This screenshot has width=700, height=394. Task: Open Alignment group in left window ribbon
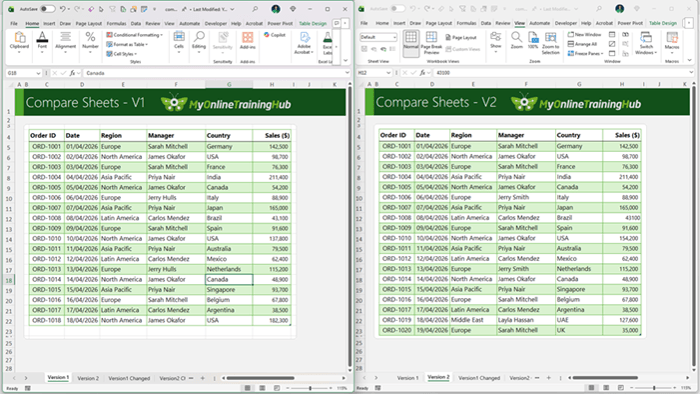click(65, 43)
